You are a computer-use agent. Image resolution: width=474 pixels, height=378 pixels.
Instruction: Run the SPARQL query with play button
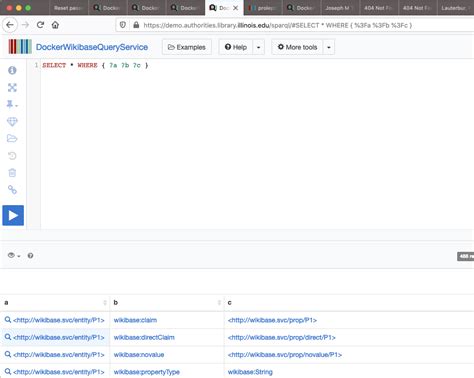coord(13,215)
